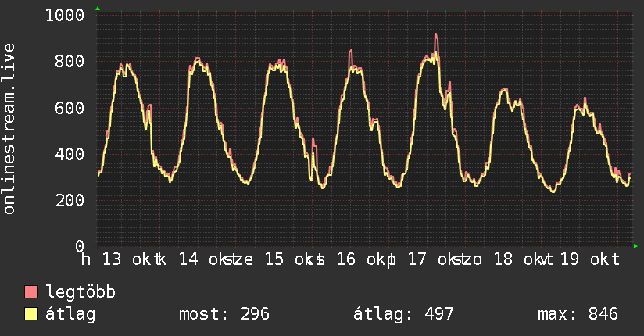Click the 'átlag: 497' average value

[403, 314]
